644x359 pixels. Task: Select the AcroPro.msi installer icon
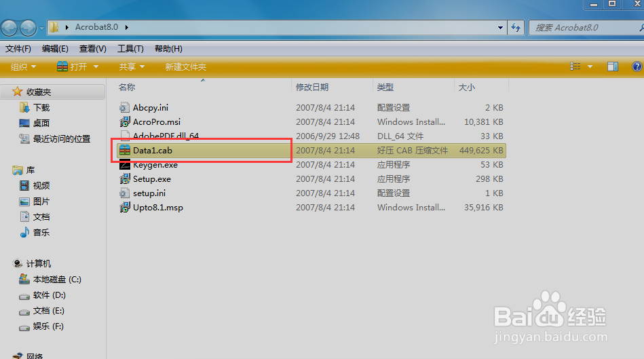[x=124, y=122]
